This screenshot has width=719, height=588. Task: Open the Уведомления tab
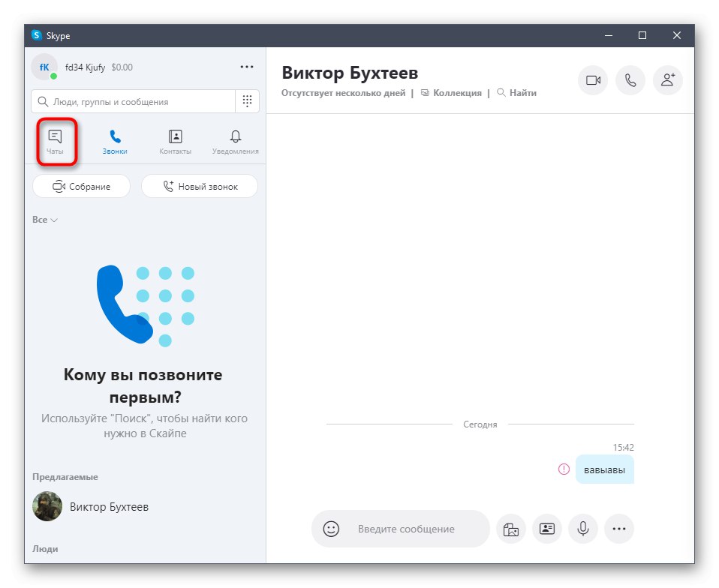coord(235,142)
